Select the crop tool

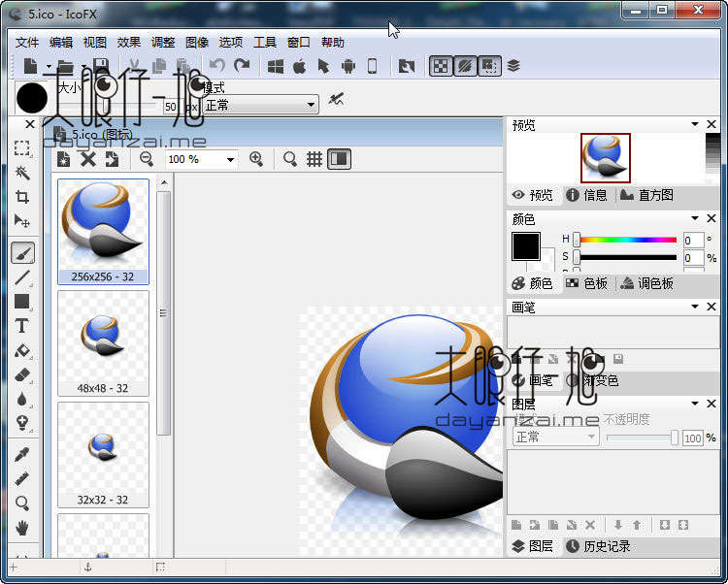21,197
